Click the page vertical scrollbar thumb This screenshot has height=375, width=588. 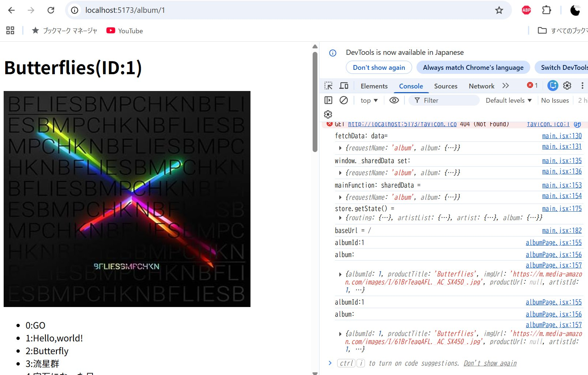315,102
